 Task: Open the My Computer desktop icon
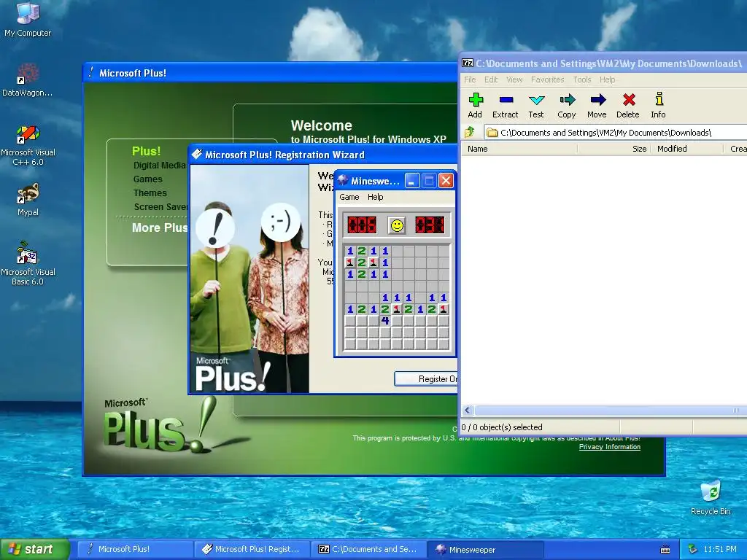[x=28, y=19]
